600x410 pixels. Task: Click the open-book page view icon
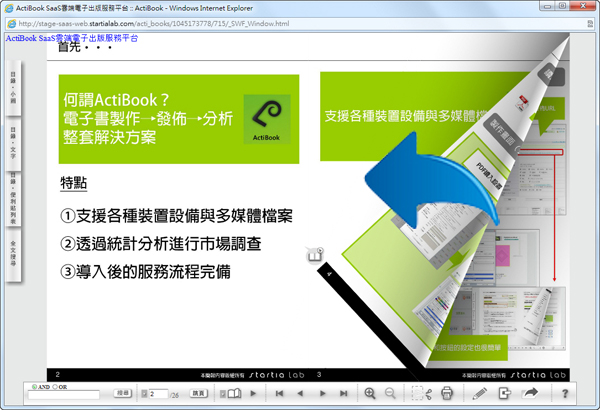(234, 393)
